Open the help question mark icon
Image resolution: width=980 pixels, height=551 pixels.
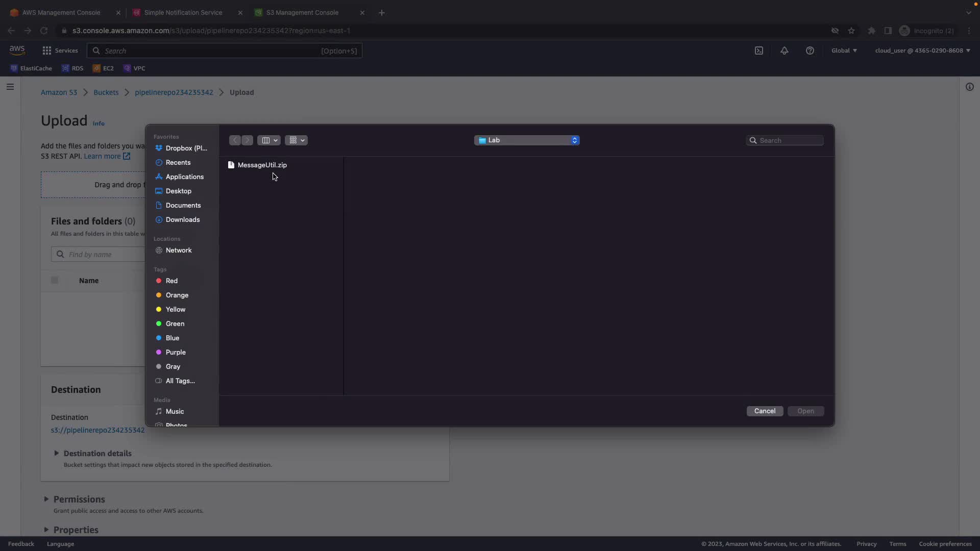click(x=810, y=51)
